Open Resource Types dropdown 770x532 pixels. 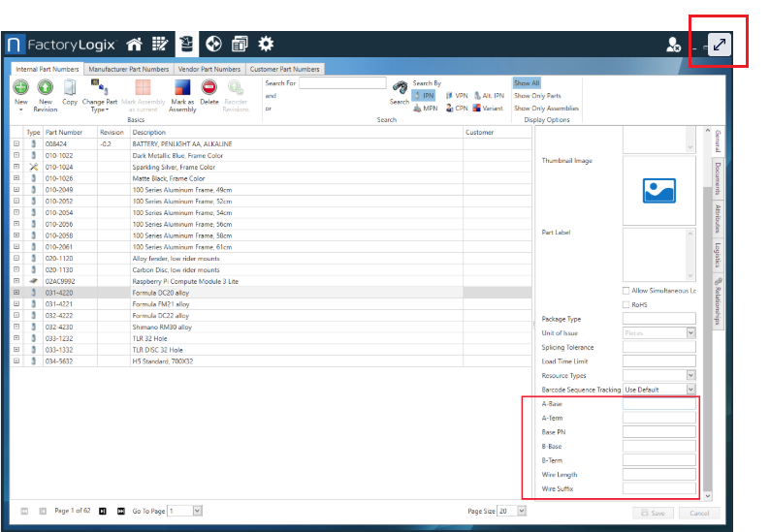690,375
